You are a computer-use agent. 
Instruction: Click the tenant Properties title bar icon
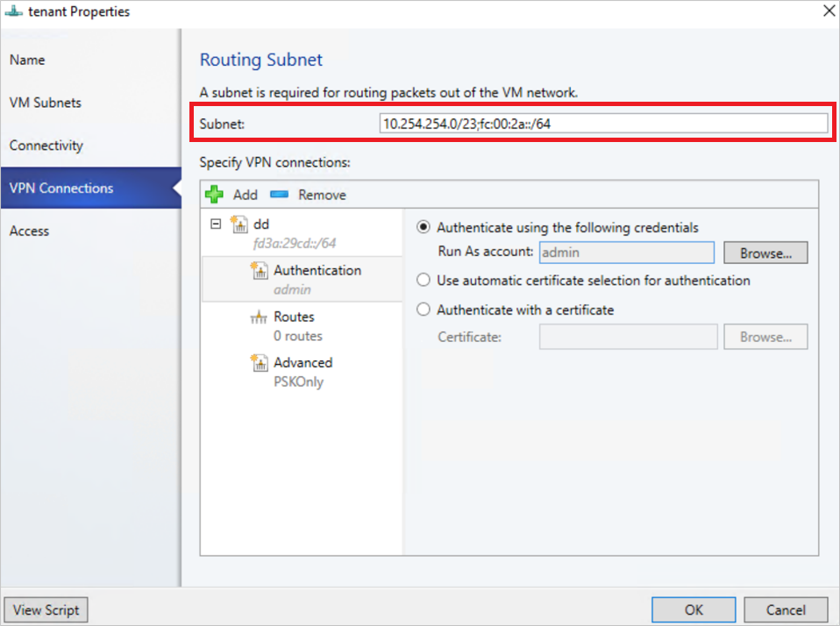(14, 11)
